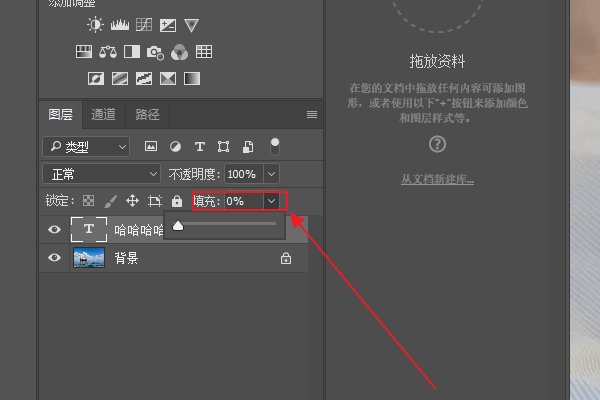Add a Brightness/Contrast adjustment
600x400 pixels.
tap(95, 25)
